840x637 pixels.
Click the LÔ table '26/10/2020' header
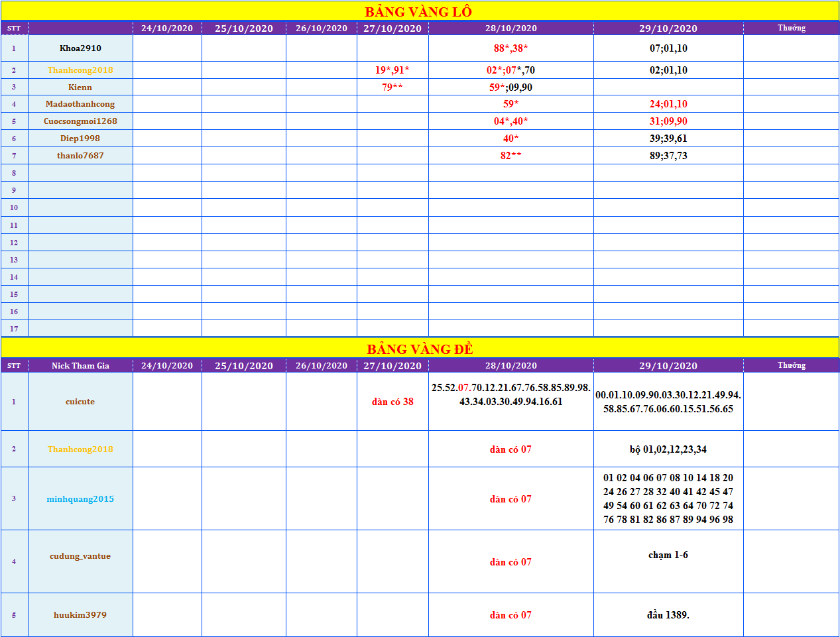point(322,29)
